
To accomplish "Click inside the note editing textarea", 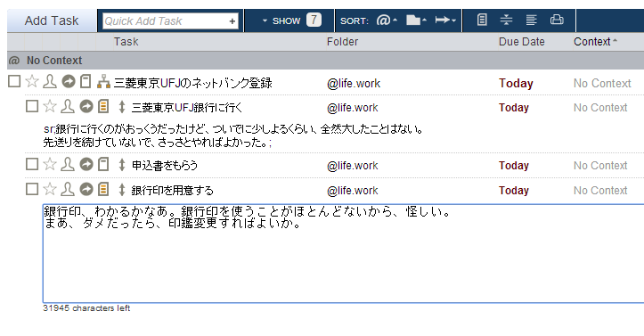I will [343, 253].
